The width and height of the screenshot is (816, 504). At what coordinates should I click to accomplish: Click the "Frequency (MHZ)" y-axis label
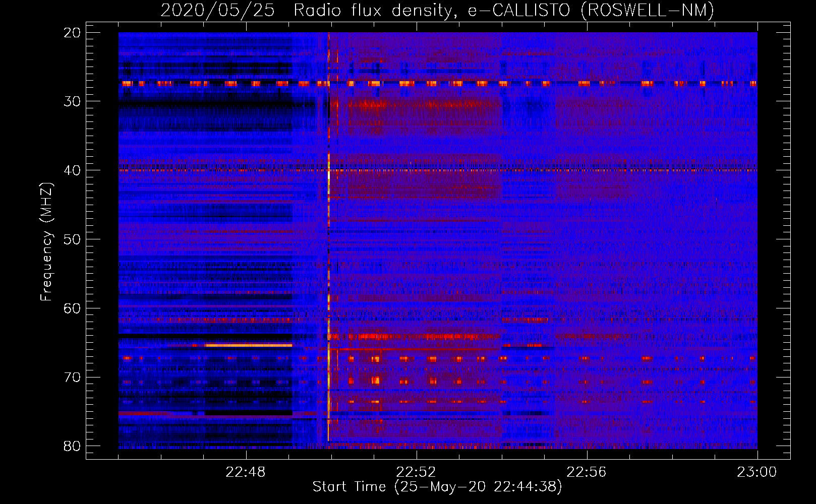(x=46, y=241)
